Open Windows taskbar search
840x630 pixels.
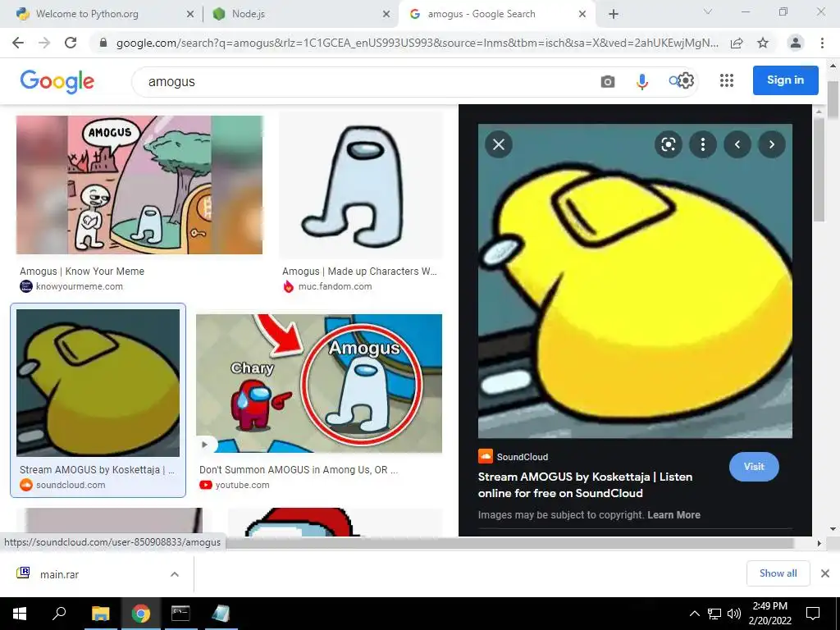(x=59, y=614)
